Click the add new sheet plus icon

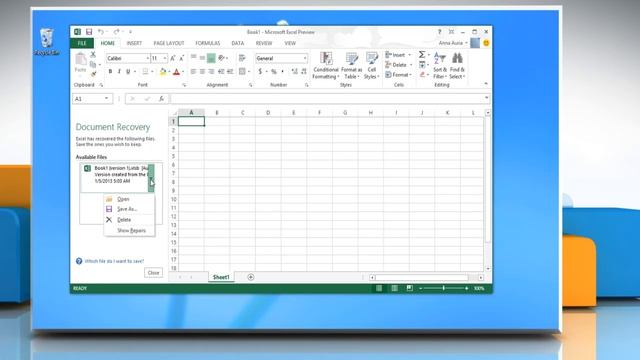pyautogui.click(x=251, y=277)
